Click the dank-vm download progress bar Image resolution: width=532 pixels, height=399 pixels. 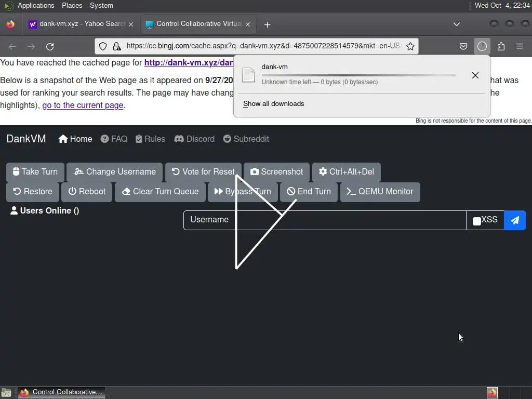[358, 75]
